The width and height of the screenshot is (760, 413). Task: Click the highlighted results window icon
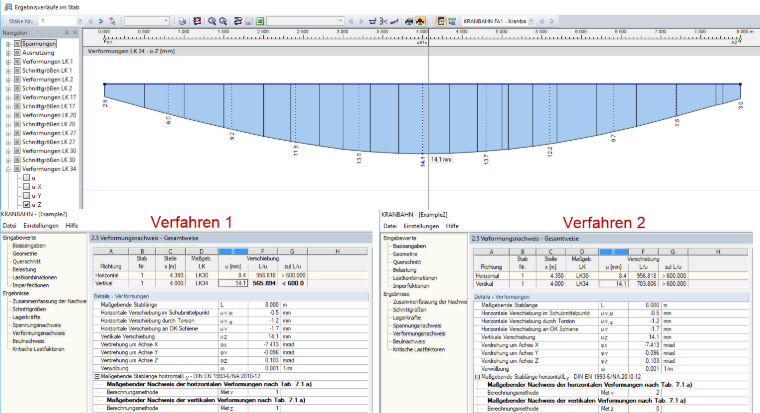(441, 21)
